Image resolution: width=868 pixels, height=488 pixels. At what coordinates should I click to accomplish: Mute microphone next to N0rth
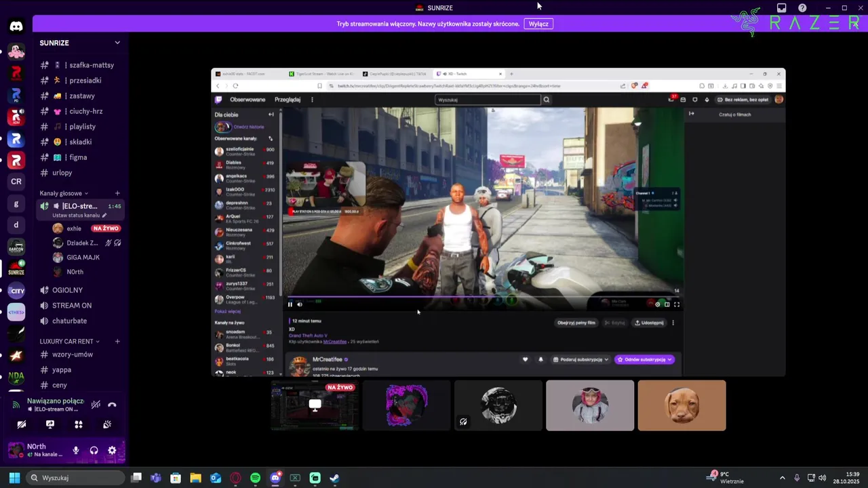(x=76, y=450)
